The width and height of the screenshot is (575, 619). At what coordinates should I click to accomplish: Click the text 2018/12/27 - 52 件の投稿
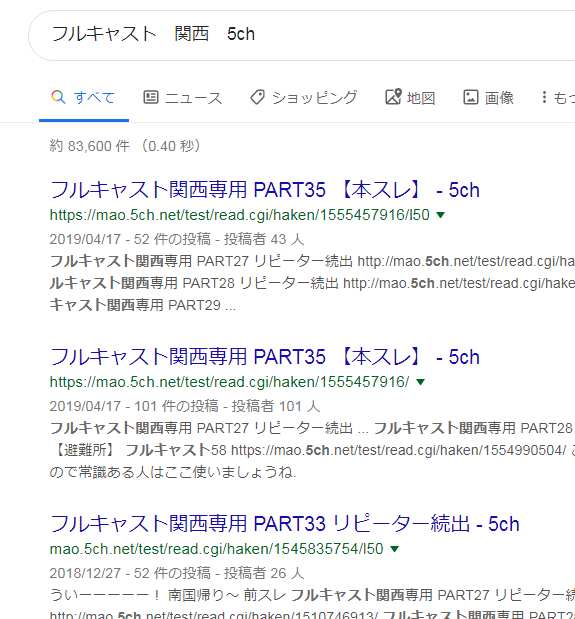click(130, 573)
